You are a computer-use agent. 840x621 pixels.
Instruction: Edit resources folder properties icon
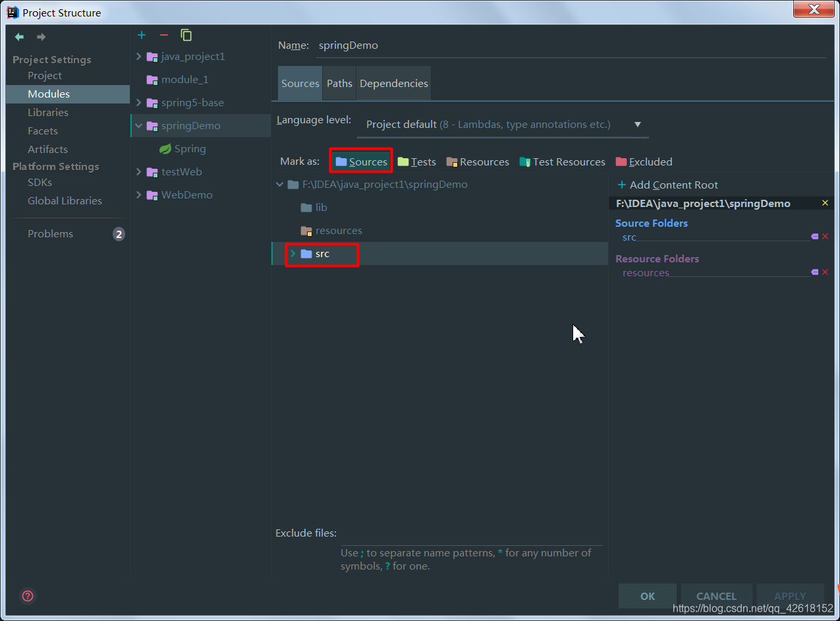[815, 272]
